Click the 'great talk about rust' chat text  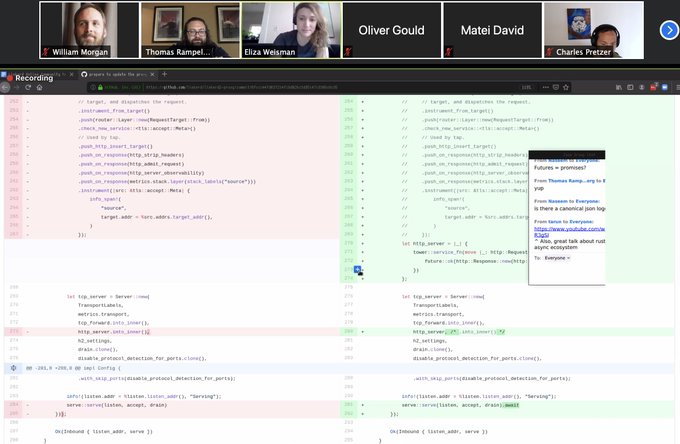point(570,244)
